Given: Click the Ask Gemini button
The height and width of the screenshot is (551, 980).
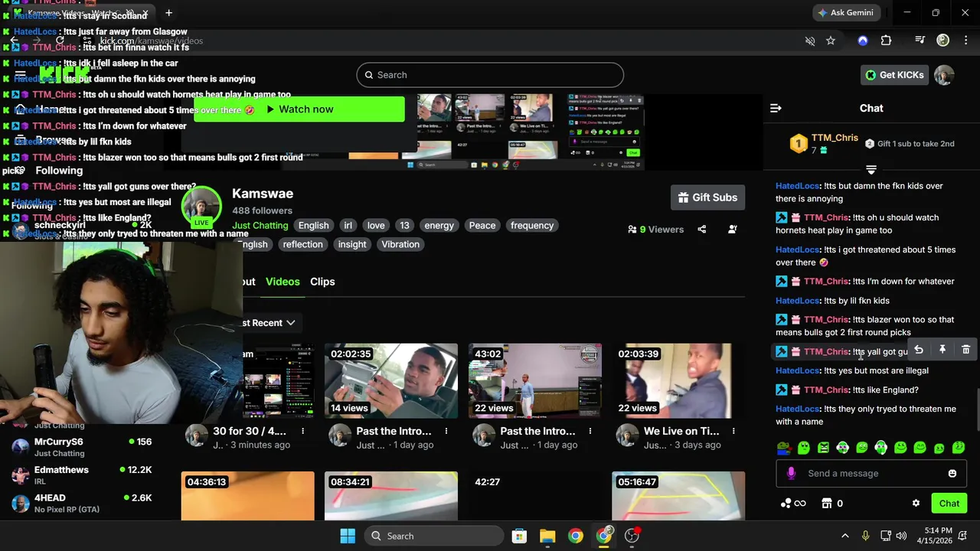Looking at the screenshot, I should pos(846,12).
